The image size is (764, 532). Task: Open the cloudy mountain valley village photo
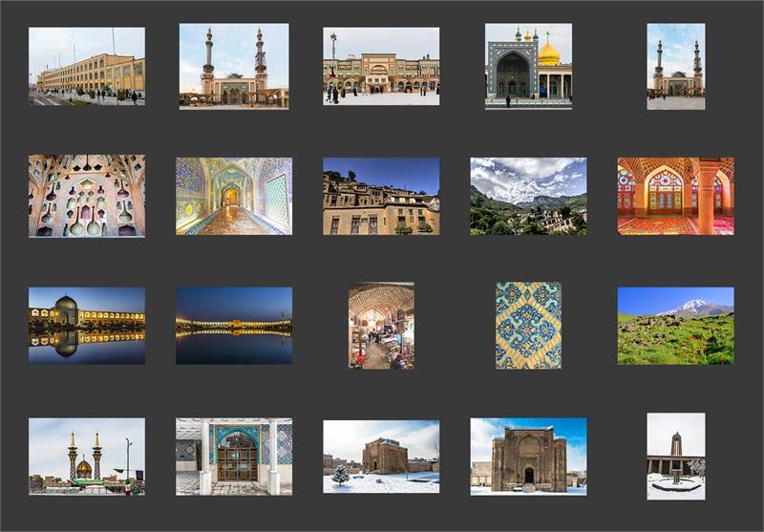tap(529, 196)
